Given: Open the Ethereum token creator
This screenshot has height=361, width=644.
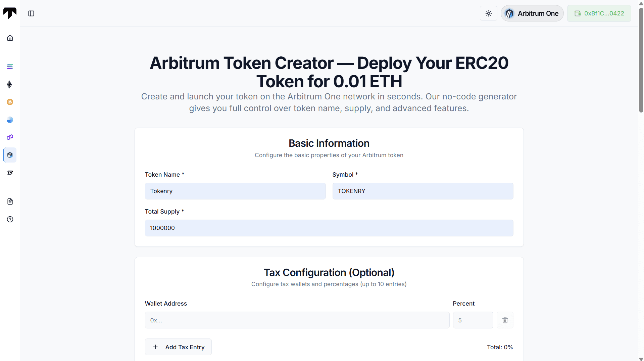Looking at the screenshot, I should pyautogui.click(x=10, y=84).
